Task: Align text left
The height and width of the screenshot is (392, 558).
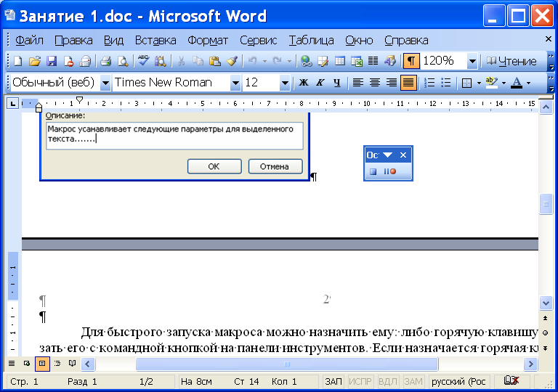Action: pyautogui.click(x=357, y=83)
